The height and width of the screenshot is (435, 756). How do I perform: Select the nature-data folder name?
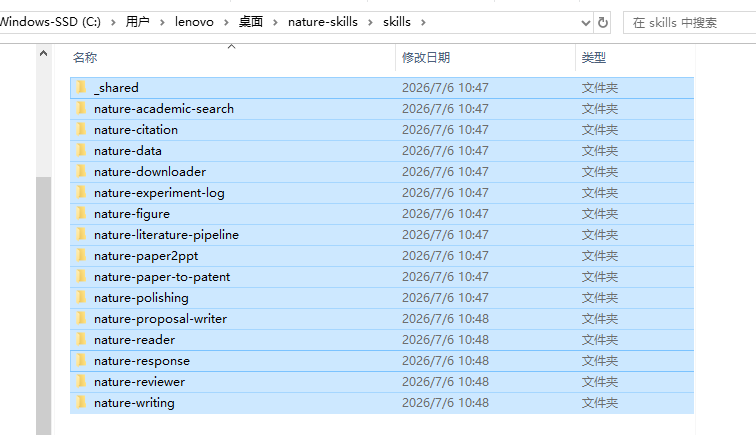(x=128, y=151)
